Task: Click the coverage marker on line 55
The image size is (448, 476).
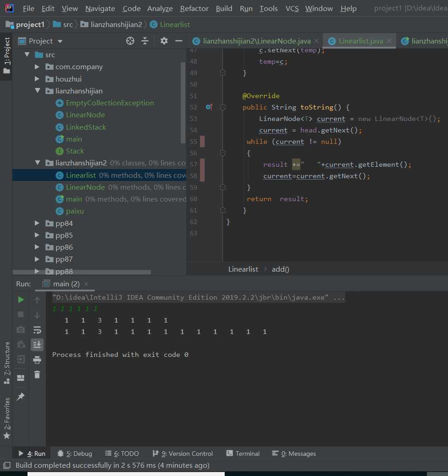Action: pyautogui.click(x=202, y=142)
